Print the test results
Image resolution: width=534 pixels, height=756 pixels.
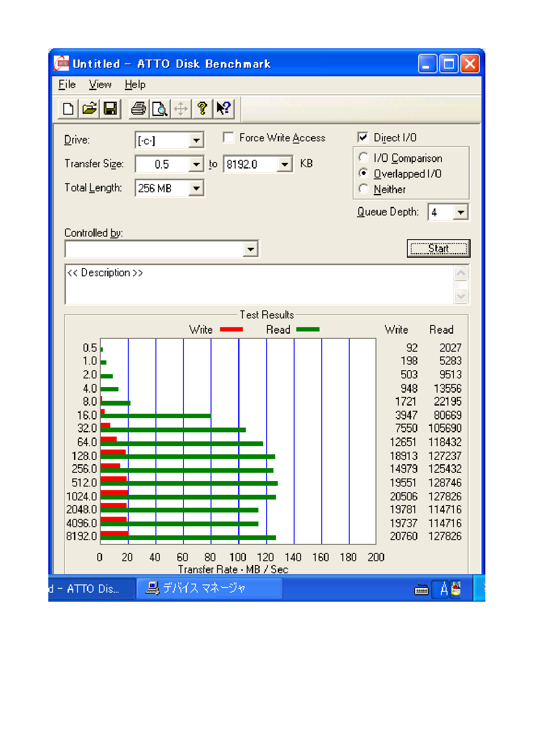coord(139,109)
